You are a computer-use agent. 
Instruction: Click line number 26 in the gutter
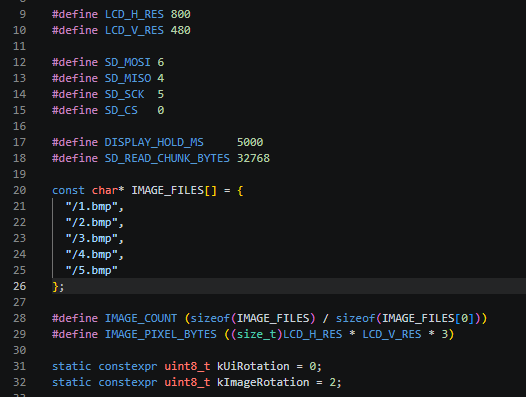[19, 286]
